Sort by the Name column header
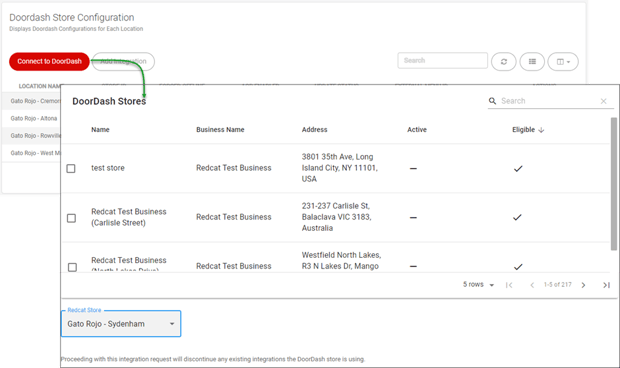This screenshot has height=368, width=620. click(100, 130)
